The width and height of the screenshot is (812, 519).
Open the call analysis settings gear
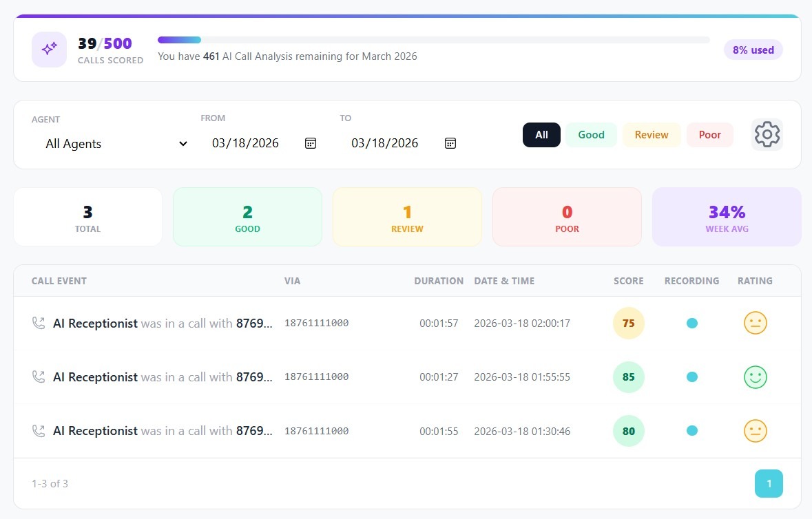[x=767, y=134]
